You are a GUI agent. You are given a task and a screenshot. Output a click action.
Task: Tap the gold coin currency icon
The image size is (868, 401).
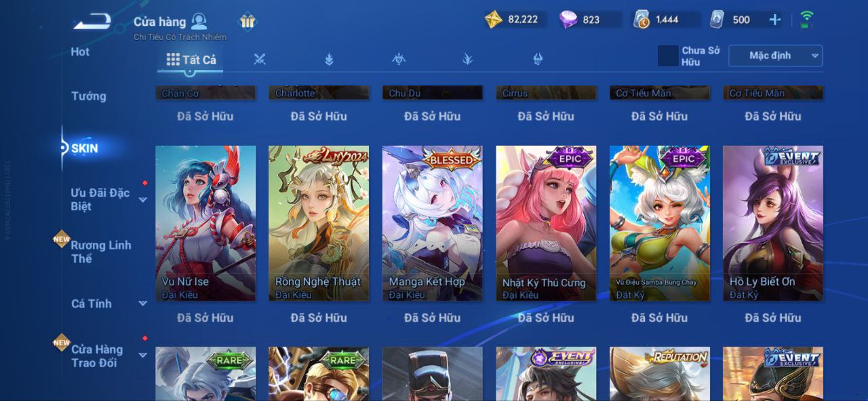coord(494,20)
